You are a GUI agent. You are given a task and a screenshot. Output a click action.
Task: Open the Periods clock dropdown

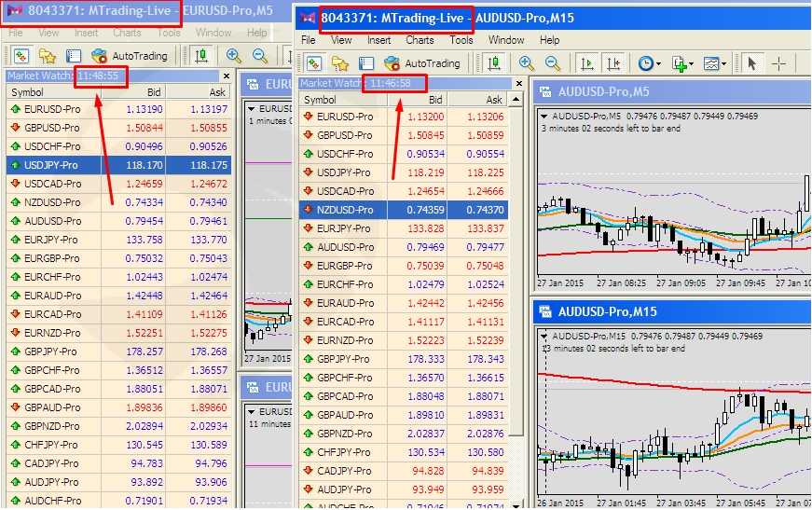pos(649,63)
